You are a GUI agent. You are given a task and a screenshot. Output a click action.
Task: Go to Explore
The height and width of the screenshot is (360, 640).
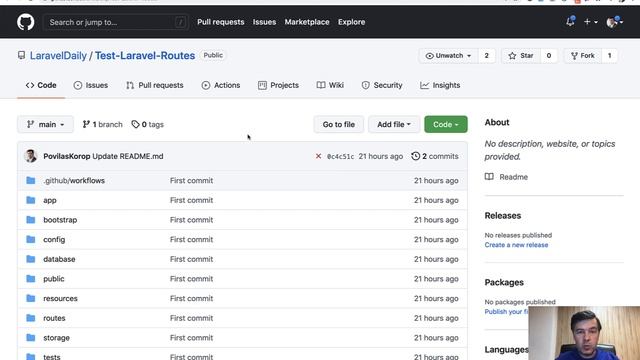tap(351, 22)
